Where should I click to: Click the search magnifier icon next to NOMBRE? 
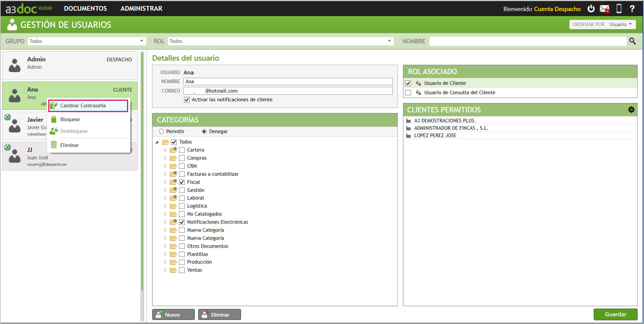coord(633,41)
